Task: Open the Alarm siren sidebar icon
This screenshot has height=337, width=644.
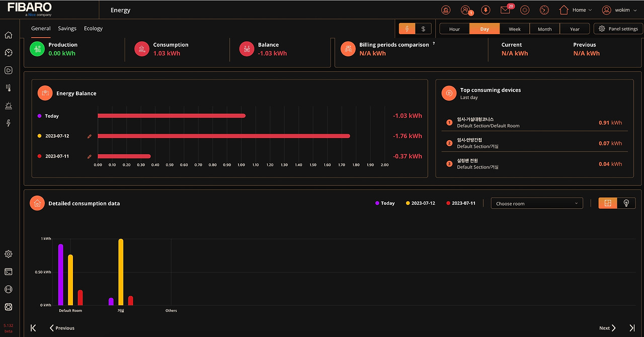Action: 8,106
